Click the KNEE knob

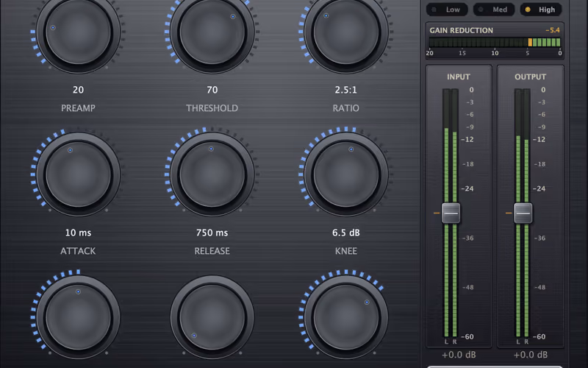(345, 174)
